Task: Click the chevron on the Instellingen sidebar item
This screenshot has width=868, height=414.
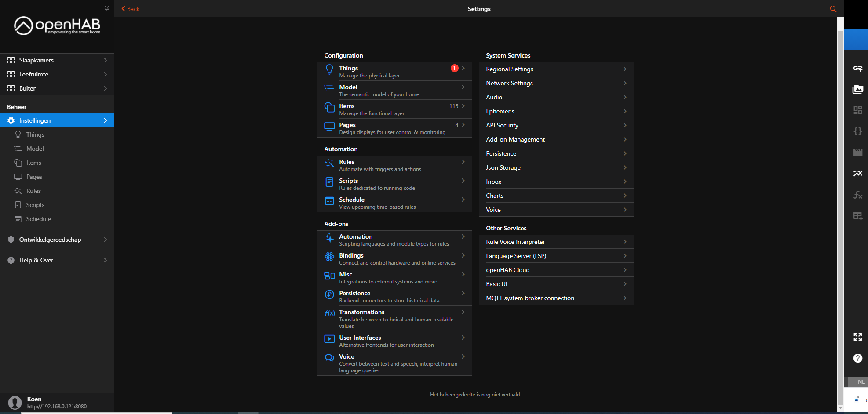Action: pos(106,120)
